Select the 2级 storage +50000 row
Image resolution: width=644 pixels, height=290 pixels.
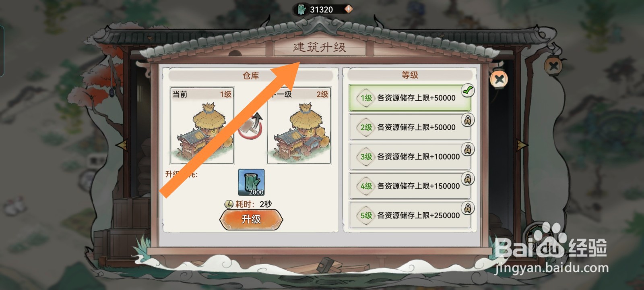coord(410,127)
